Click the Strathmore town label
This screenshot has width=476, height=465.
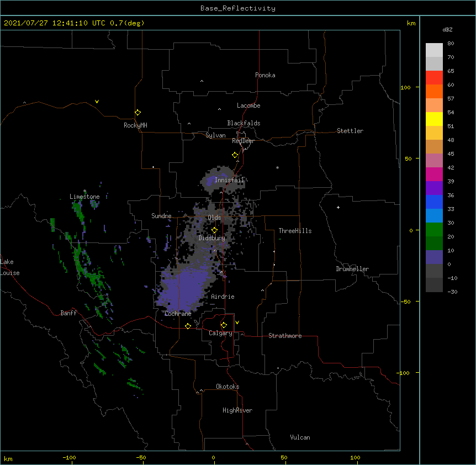285,336
